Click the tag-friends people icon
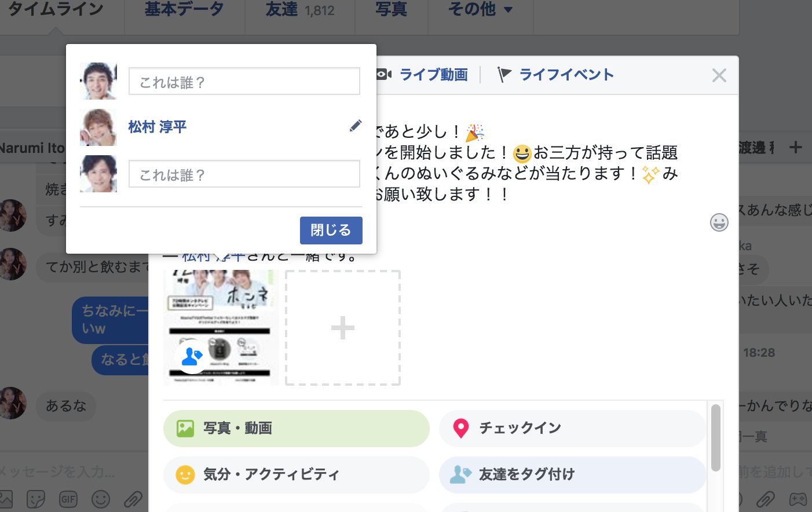This screenshot has height=512, width=812. tap(460, 474)
